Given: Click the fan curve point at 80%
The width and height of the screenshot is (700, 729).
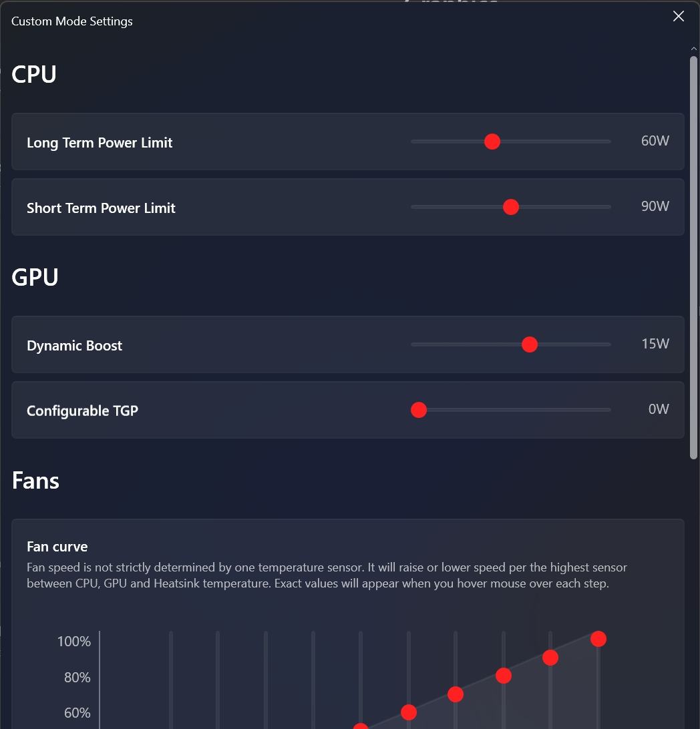Looking at the screenshot, I should (x=503, y=676).
